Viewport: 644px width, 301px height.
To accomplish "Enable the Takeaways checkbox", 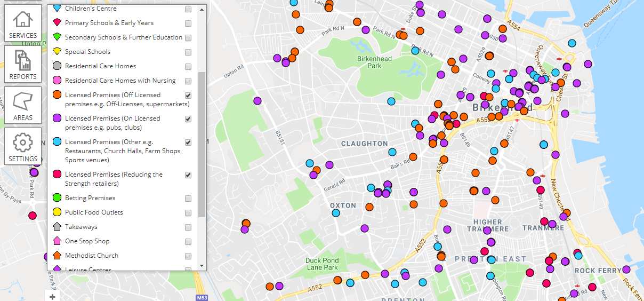I will point(188,227).
